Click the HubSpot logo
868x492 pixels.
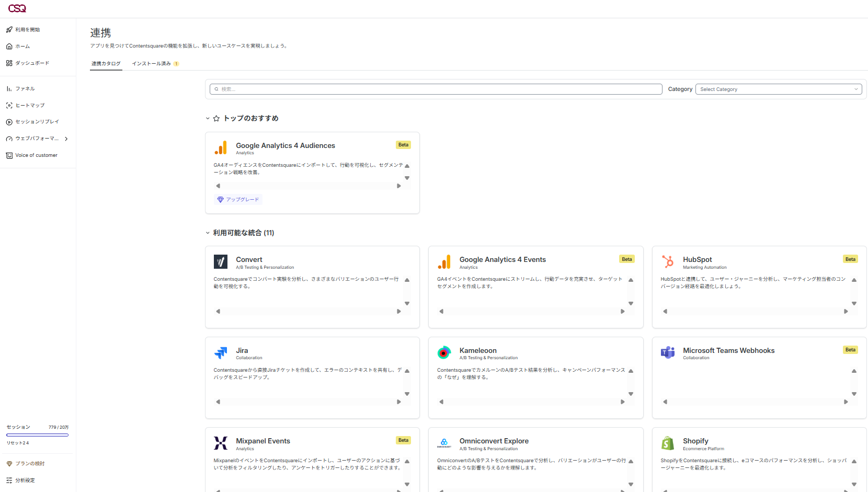(668, 261)
